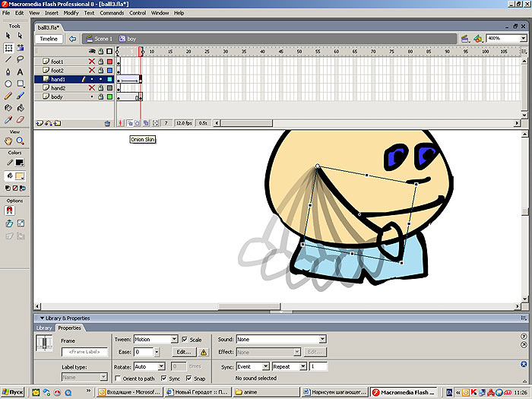Viewport: 532px width, 399px height.
Task: Select the Rectangle tool
Action: tap(21, 84)
